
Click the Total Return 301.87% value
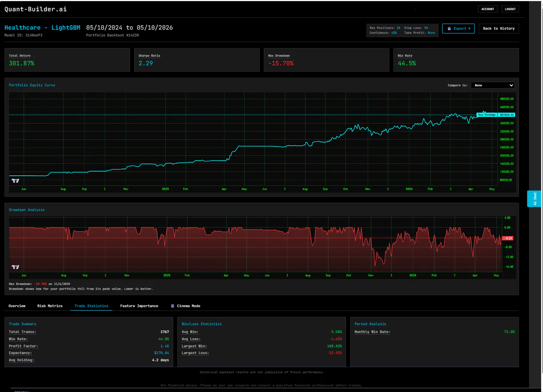(22, 63)
